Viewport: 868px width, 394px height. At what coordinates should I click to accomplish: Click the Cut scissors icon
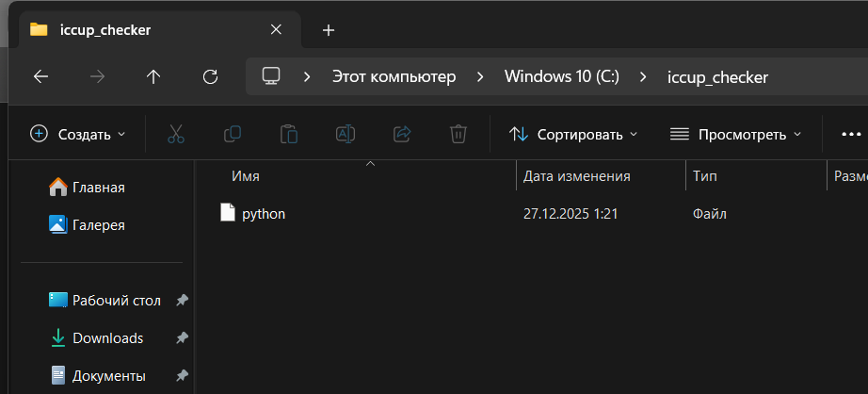(175, 134)
